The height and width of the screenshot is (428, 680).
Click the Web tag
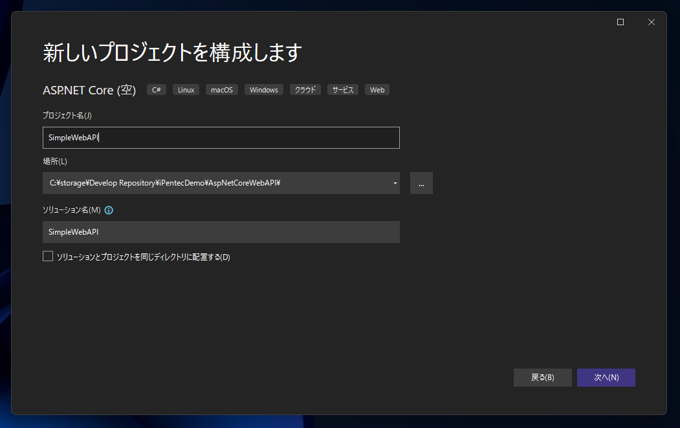click(x=377, y=90)
